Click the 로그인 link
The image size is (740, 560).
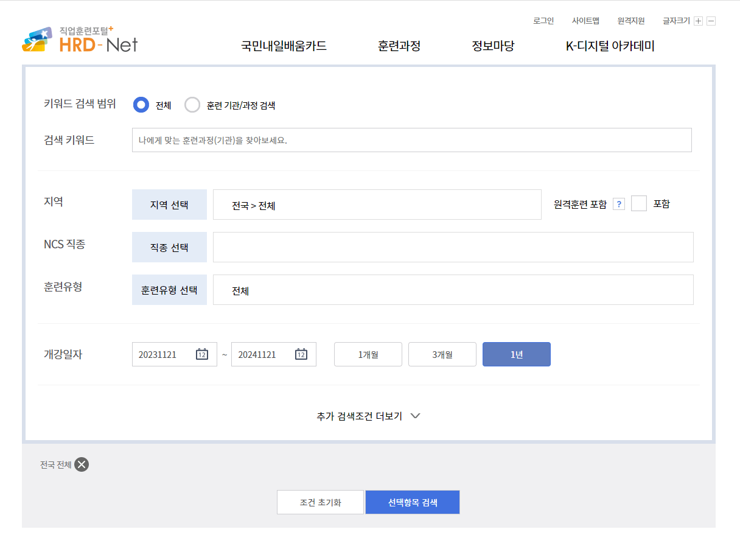(x=543, y=20)
